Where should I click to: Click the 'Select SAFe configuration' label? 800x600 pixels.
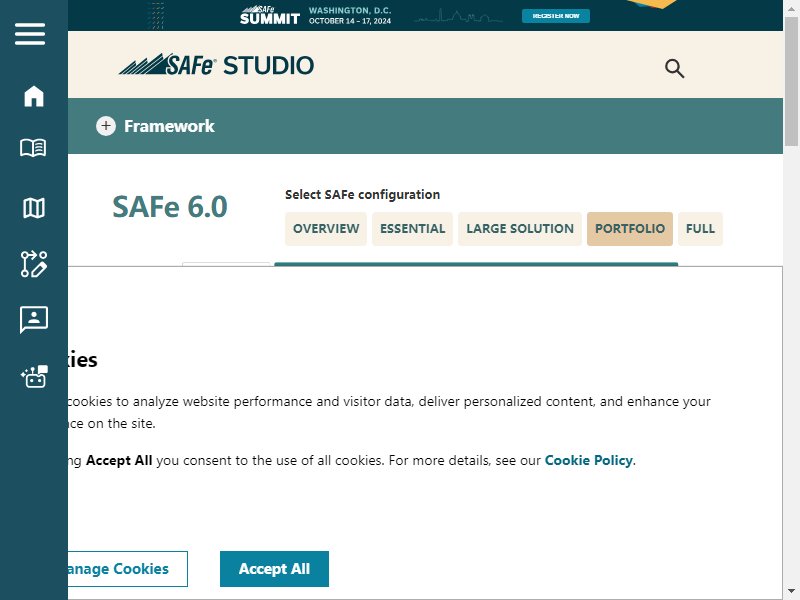(x=362, y=194)
